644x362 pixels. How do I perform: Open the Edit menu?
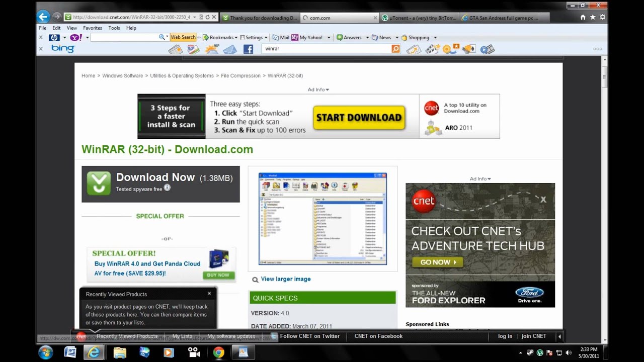(56, 28)
